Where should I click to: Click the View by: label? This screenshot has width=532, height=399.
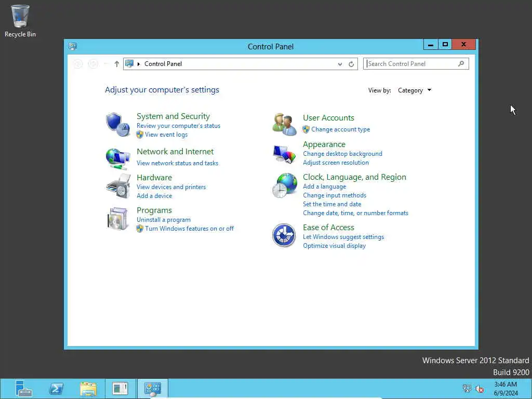pos(380,90)
